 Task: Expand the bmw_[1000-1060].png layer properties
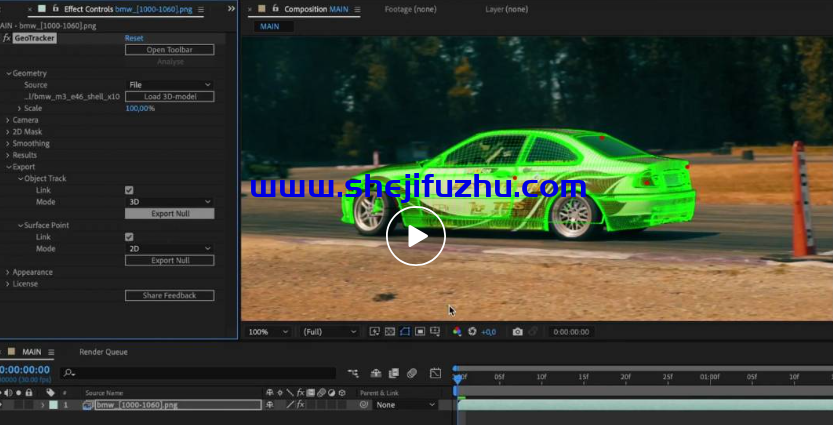click(x=43, y=405)
